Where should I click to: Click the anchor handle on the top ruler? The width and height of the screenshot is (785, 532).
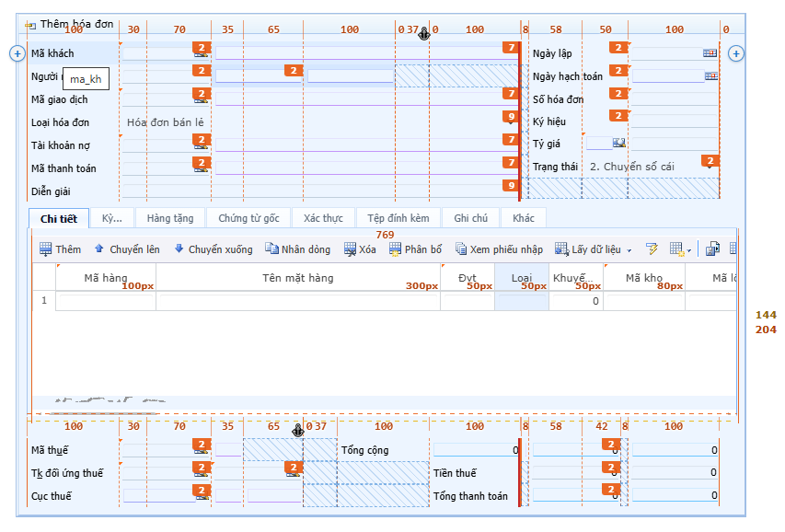pyautogui.click(x=423, y=34)
